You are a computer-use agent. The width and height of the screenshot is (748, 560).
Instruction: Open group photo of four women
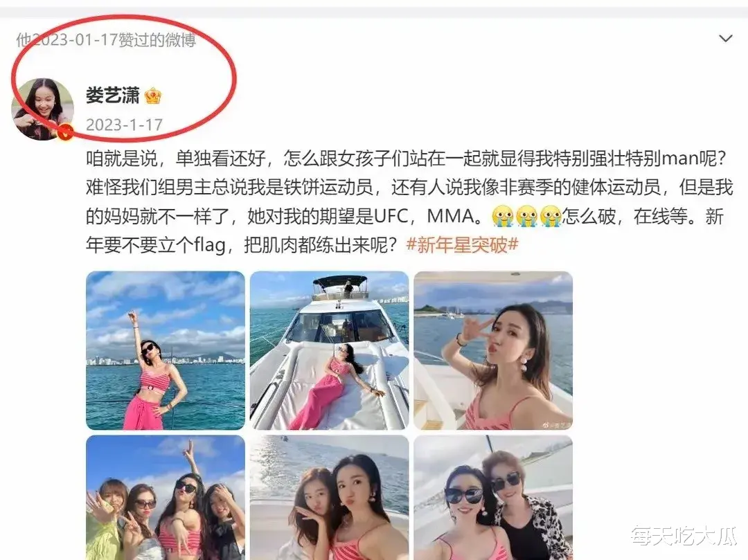coord(166,498)
